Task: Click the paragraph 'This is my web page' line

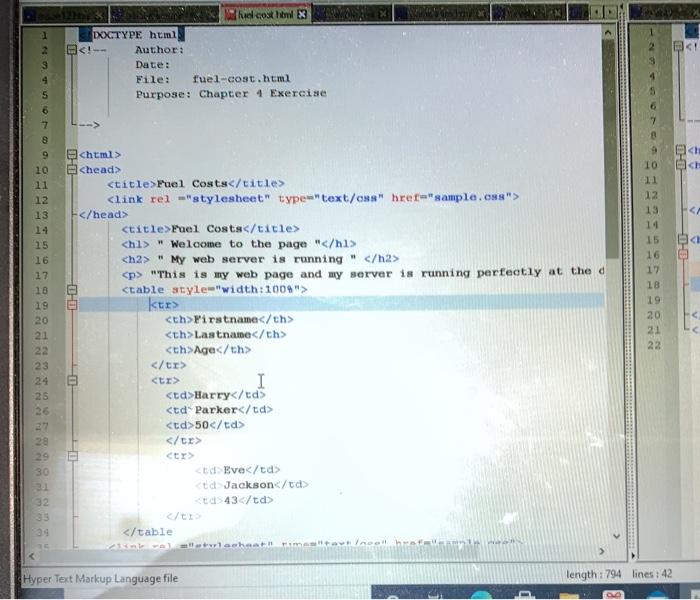Action: pos(363,273)
